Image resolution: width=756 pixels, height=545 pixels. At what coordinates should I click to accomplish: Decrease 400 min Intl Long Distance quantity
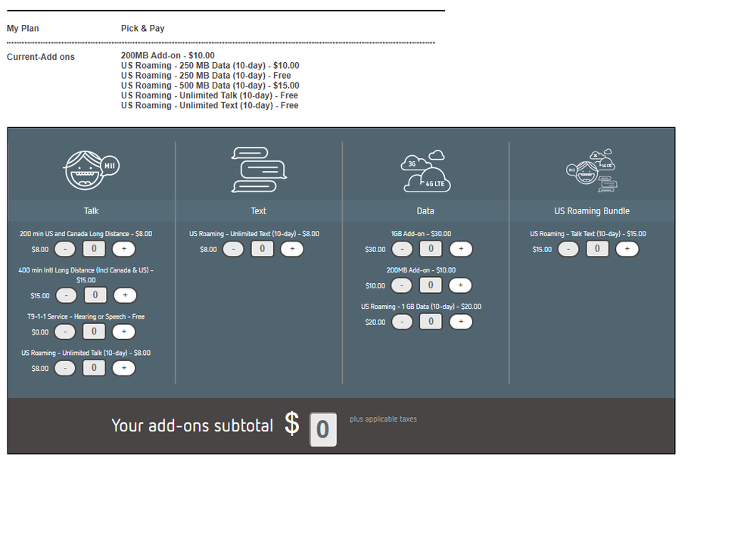(x=66, y=296)
